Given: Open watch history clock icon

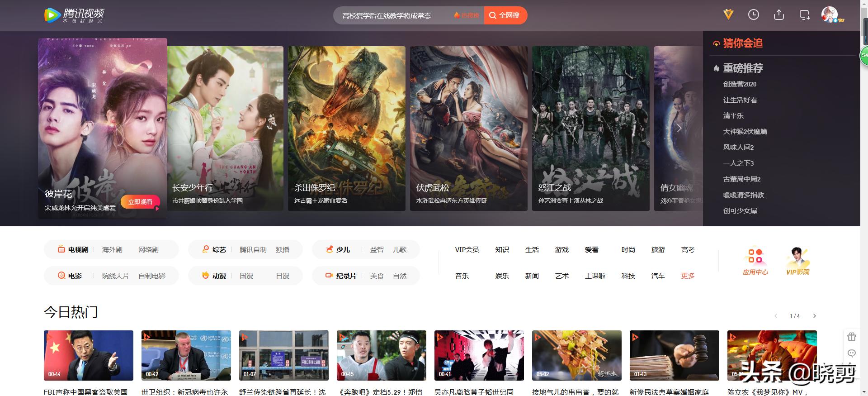Looking at the screenshot, I should 754,15.
